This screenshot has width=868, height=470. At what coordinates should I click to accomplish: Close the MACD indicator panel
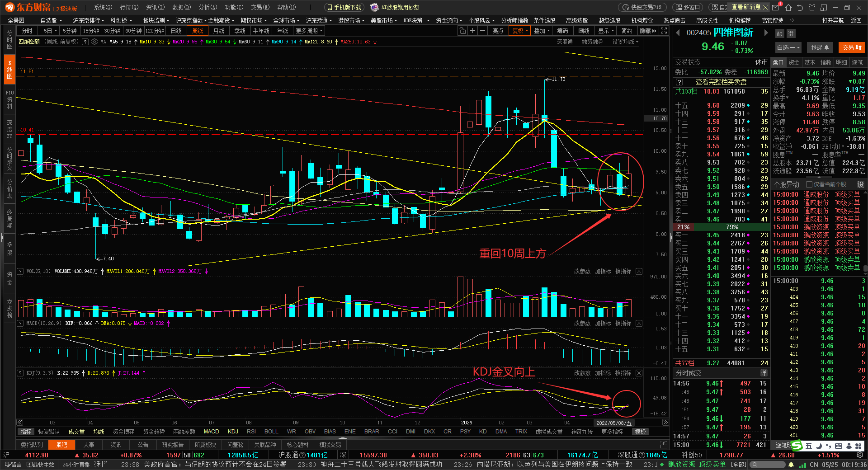coord(639,323)
